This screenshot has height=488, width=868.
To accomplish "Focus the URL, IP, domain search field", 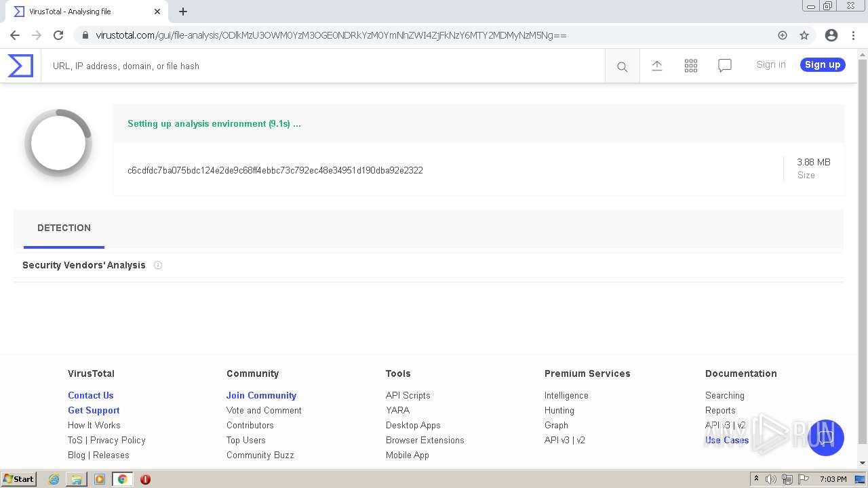I will [x=323, y=66].
